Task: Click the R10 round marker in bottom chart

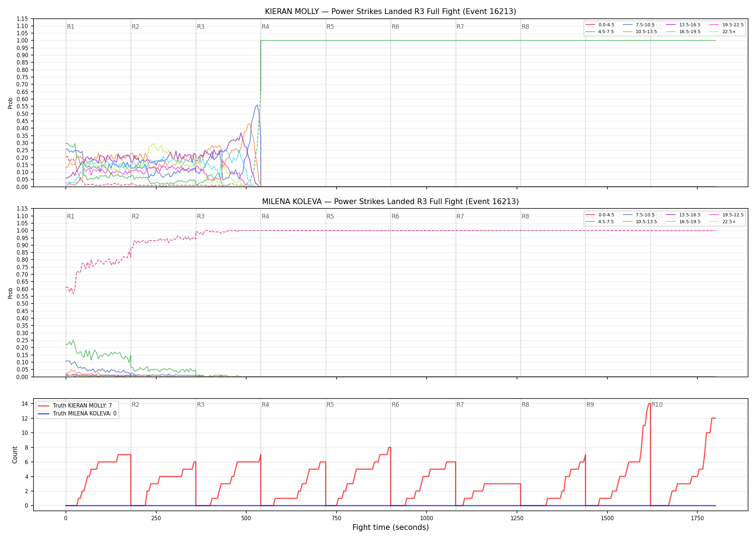Action: point(657,405)
